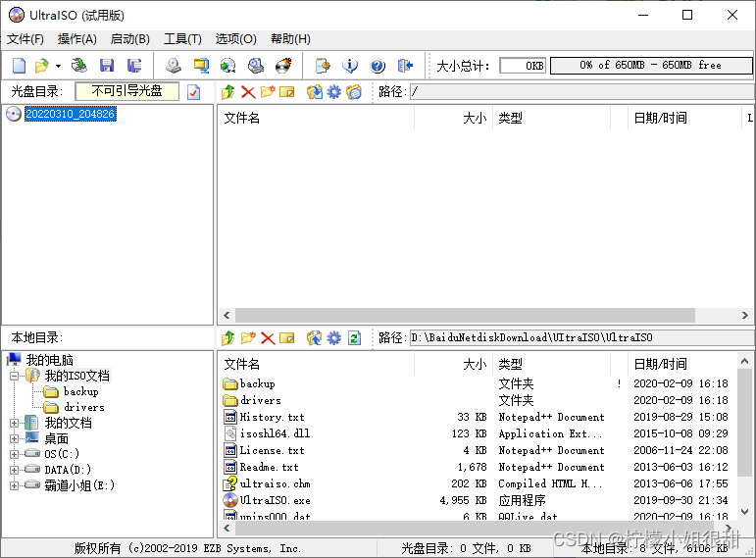This screenshot has height=558, width=756.
Task: Open the 帮助(H) menu
Action: 291,39
